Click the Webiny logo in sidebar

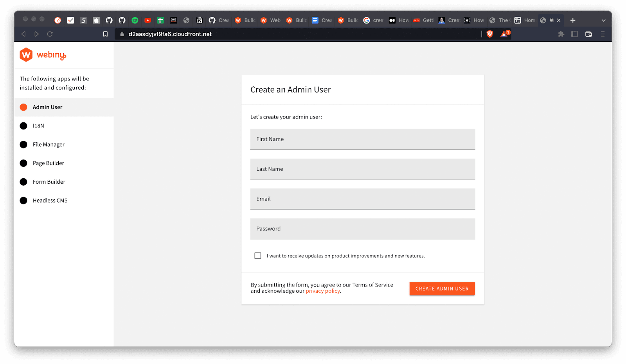point(43,55)
